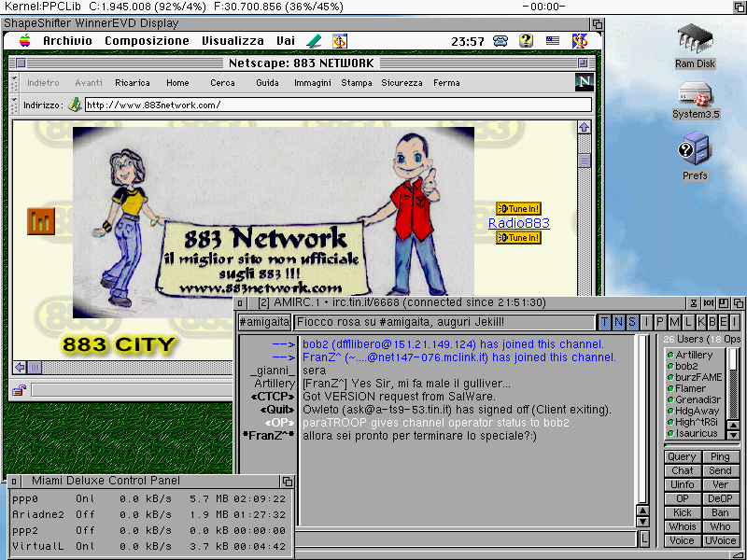
Task: Click the telephone icon in Mac menu bar
Action: point(500,41)
